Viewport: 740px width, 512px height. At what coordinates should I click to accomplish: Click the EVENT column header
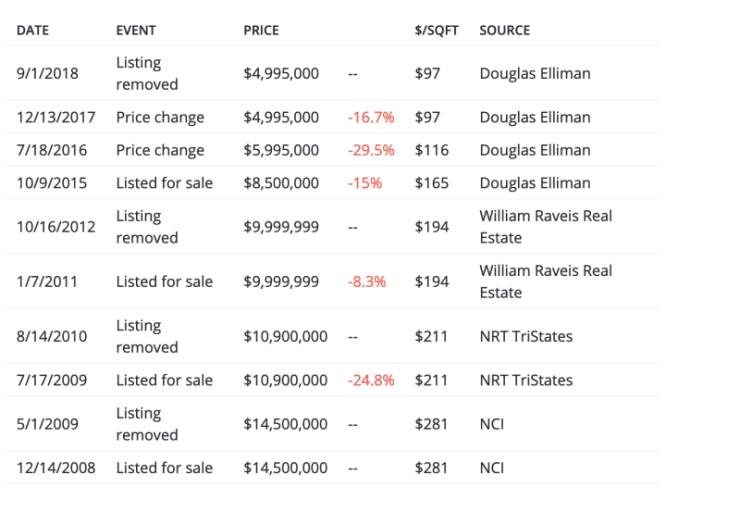pos(135,30)
